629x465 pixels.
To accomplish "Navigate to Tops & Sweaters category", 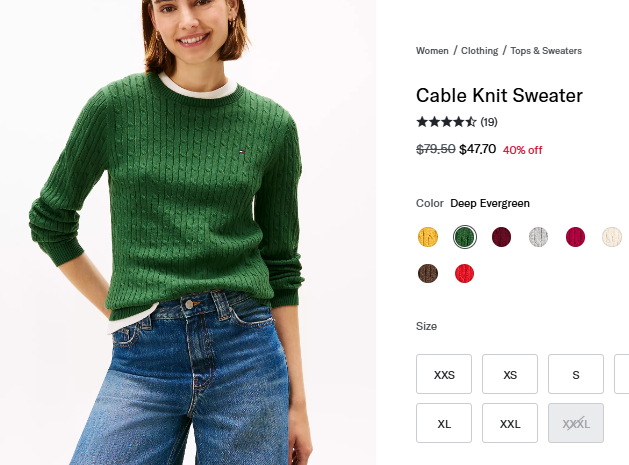I will point(546,51).
